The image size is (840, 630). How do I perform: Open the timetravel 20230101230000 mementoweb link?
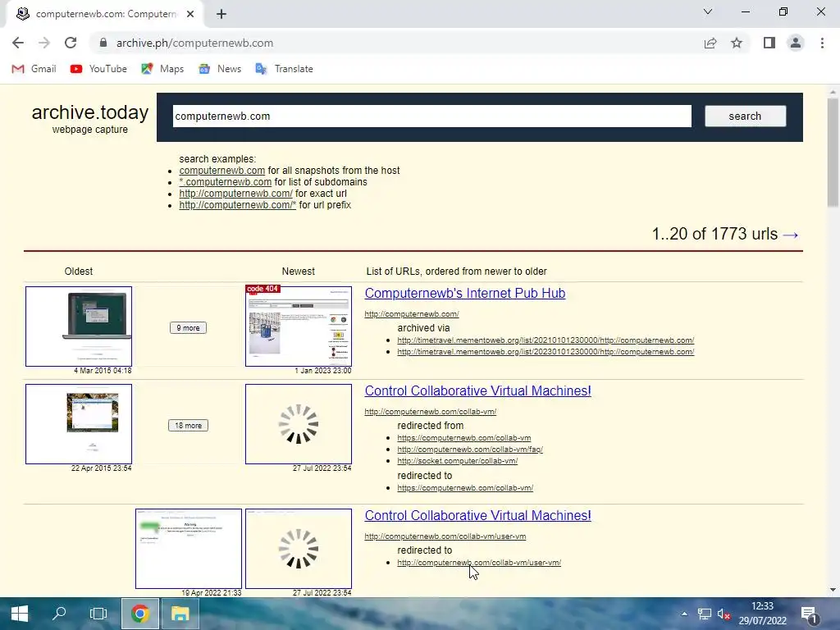coord(546,352)
